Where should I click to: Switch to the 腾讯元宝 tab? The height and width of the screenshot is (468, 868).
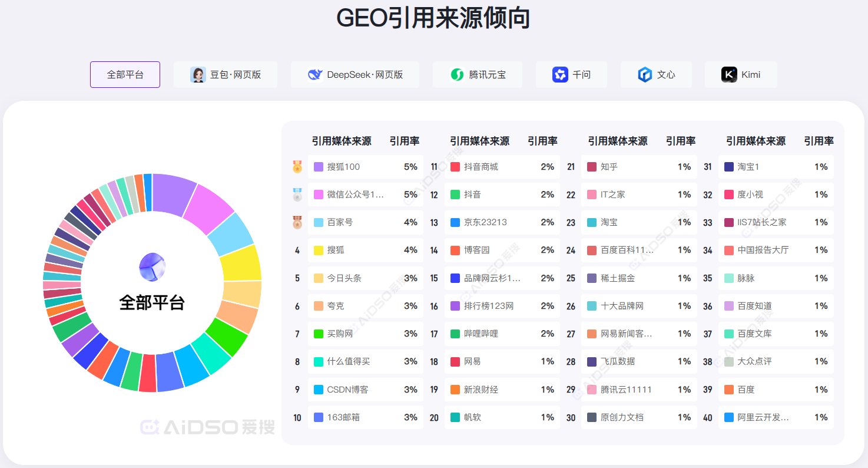tap(478, 75)
